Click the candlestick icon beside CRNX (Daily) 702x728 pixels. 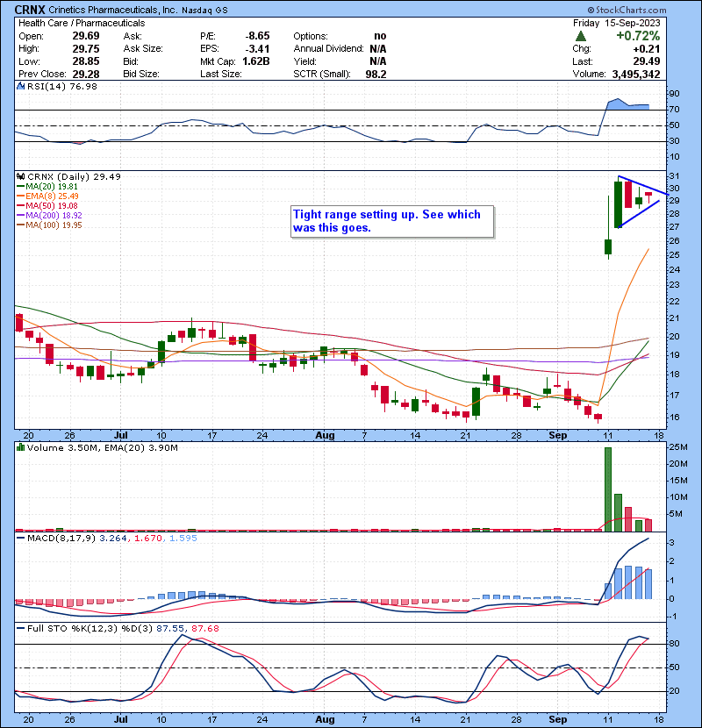point(21,176)
